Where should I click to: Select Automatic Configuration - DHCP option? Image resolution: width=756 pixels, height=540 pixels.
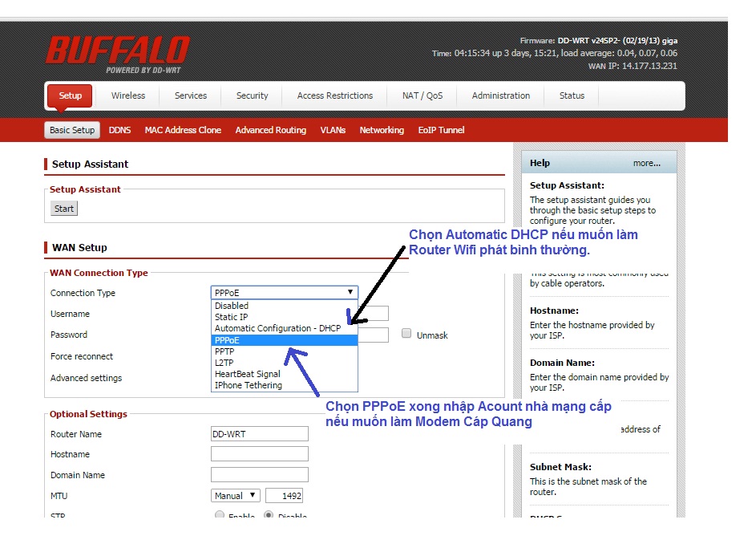point(285,328)
